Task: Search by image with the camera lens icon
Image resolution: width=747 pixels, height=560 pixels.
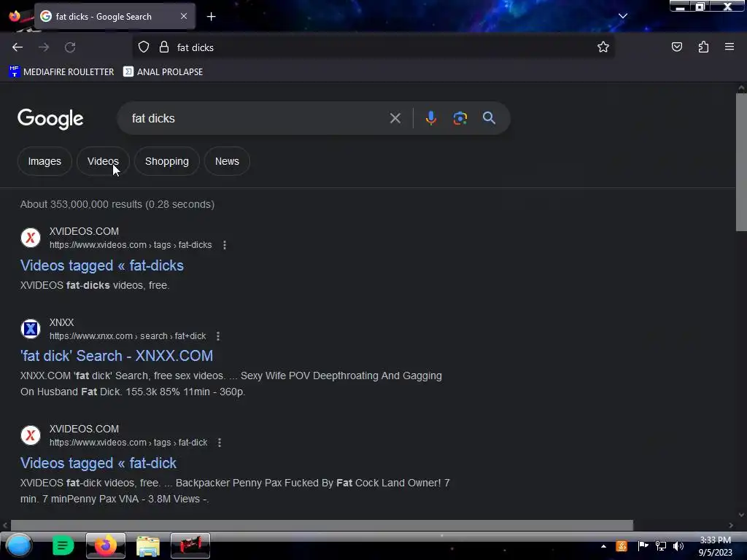Action: 460,118
